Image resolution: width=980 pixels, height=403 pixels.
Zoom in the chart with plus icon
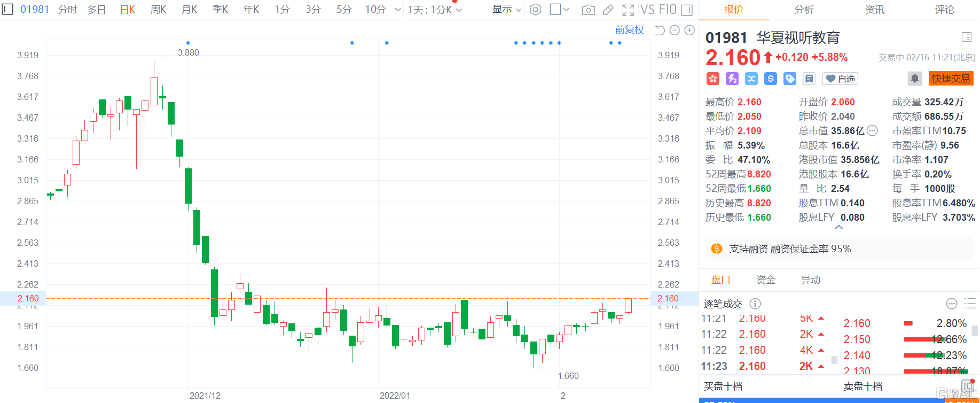point(689,30)
